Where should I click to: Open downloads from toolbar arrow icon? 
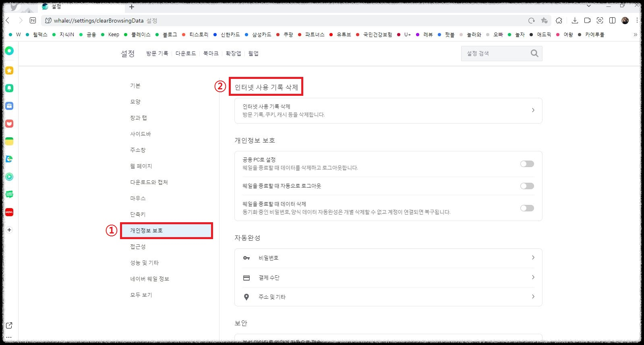point(575,21)
